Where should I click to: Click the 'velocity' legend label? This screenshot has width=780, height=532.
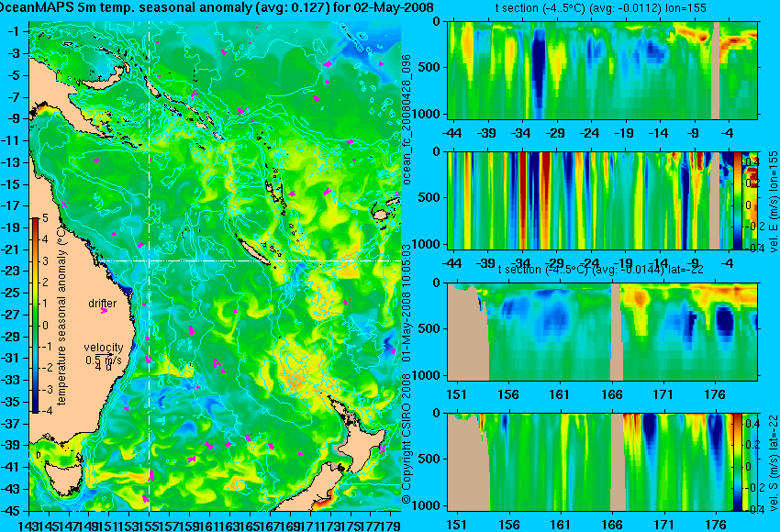[x=104, y=348]
